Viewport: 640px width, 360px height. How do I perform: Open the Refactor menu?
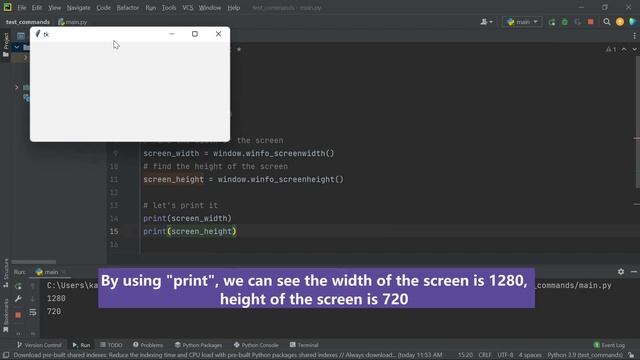pos(128,8)
